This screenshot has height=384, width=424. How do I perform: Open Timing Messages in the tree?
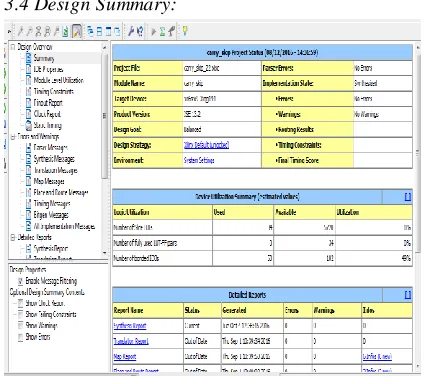(52, 203)
